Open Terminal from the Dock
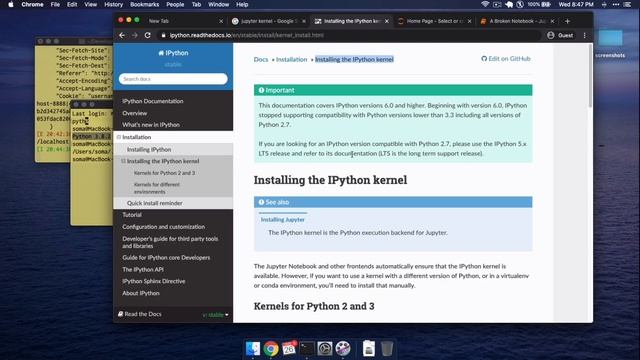Screen dimensions: 640x360 (307, 349)
